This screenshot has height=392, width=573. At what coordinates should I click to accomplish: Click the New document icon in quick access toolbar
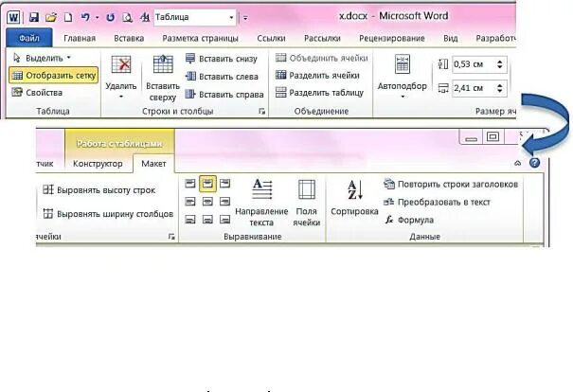(x=68, y=17)
